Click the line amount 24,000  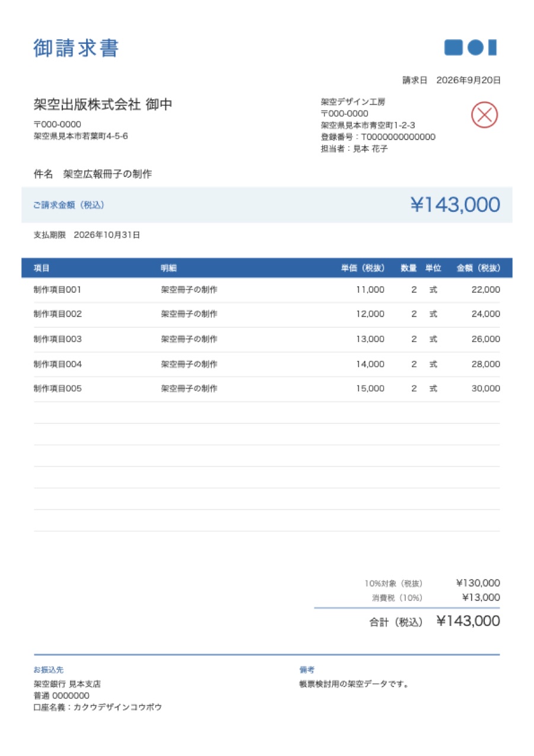[486, 314]
